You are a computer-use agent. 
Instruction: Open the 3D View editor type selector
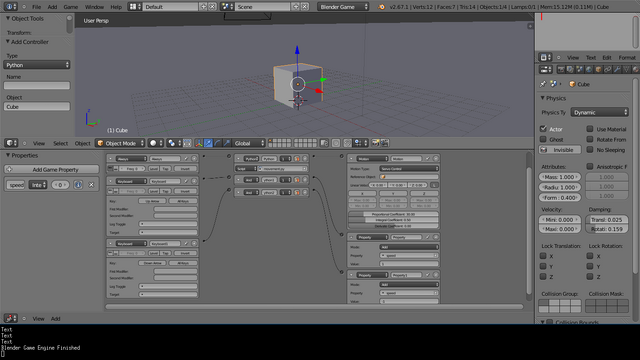click(x=11, y=143)
